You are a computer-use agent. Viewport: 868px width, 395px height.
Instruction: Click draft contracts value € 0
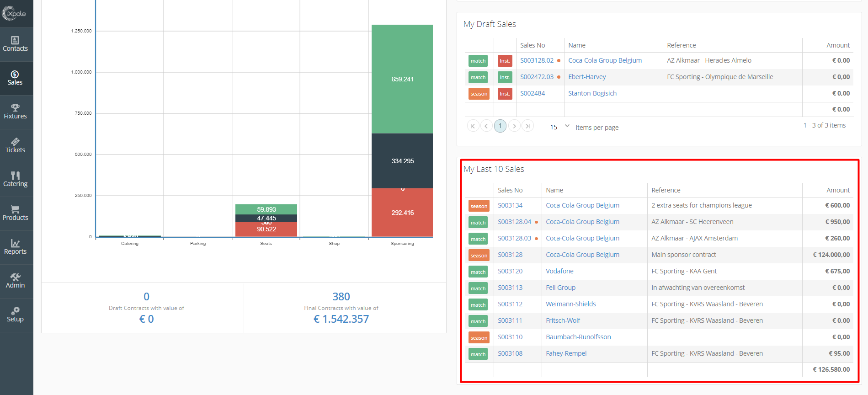[146, 319]
